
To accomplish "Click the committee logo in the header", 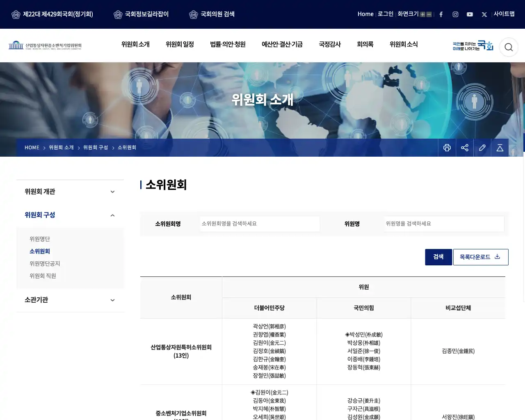I will pyautogui.click(x=45, y=45).
